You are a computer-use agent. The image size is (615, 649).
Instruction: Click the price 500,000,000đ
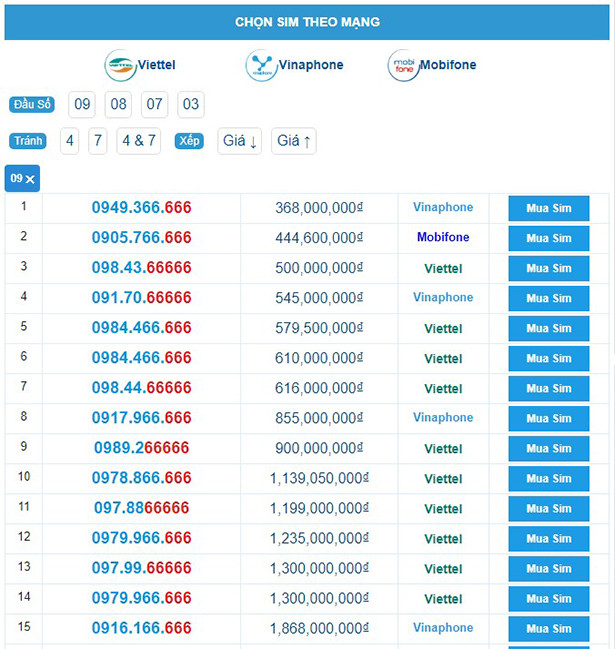click(319, 268)
